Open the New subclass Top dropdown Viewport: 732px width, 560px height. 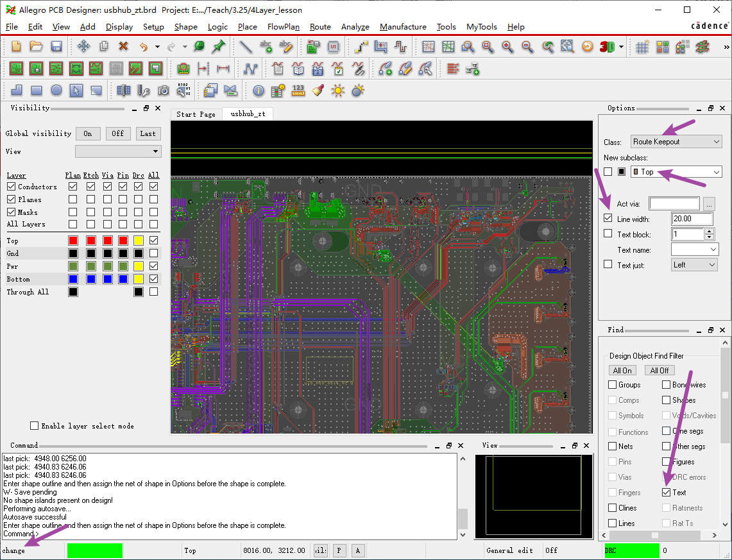coord(676,172)
